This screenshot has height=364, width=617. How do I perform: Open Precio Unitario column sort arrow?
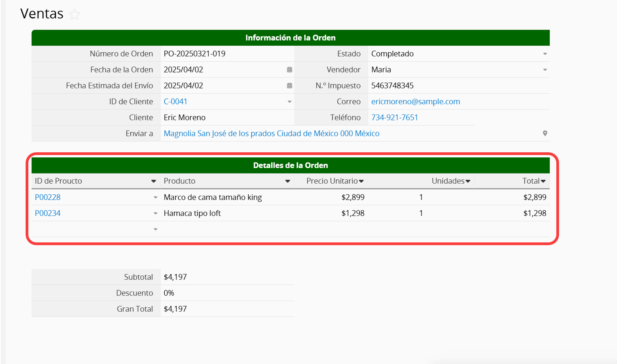(x=361, y=181)
